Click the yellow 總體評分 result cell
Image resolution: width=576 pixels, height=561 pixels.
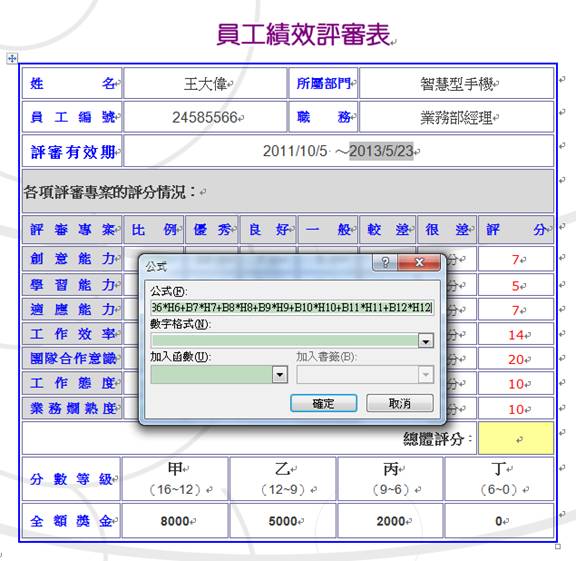(x=516, y=438)
